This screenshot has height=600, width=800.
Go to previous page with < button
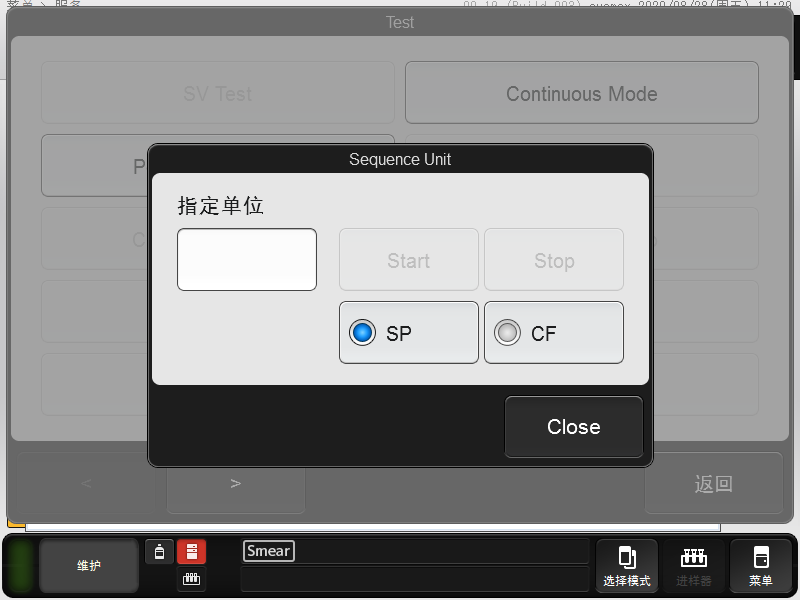(x=86, y=483)
